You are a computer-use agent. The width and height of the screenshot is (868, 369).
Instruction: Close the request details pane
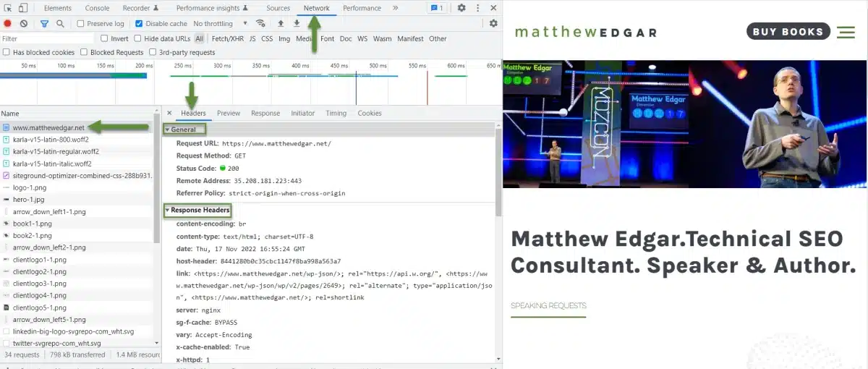[169, 113]
